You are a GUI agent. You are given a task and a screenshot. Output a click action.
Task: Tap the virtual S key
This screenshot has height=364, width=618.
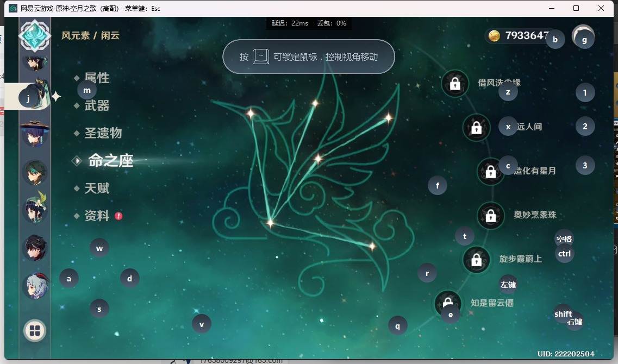pos(99,309)
